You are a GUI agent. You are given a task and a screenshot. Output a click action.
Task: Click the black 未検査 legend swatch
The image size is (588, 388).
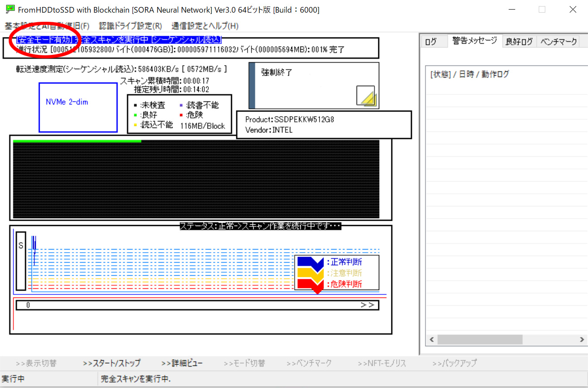135,105
